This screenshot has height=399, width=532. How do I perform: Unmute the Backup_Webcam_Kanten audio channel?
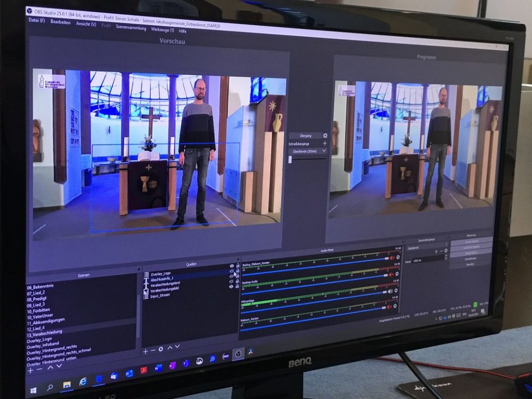coord(392,257)
